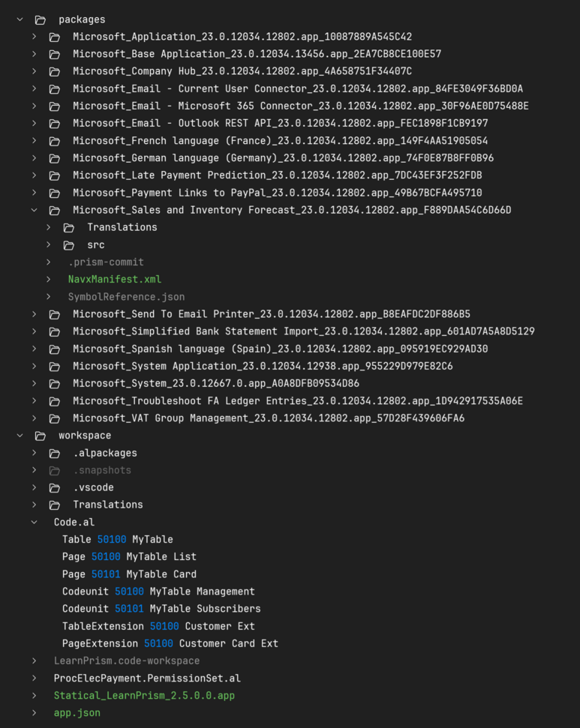
Task: Select the Code.al file label
Action: 74,523
